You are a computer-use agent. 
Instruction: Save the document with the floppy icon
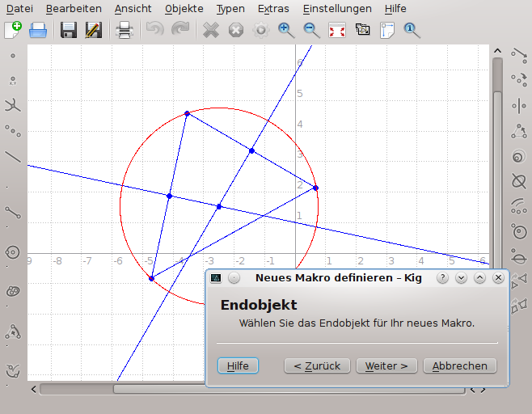[x=69, y=30]
